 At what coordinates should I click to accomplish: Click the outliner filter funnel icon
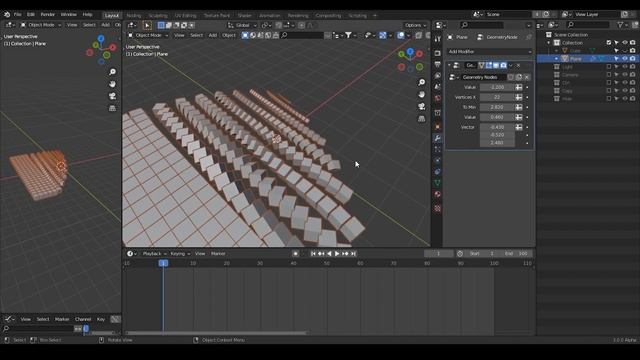click(x=620, y=25)
